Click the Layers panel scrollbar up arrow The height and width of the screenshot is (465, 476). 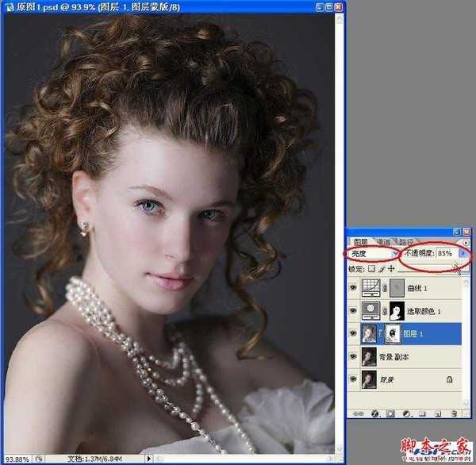coord(466,282)
